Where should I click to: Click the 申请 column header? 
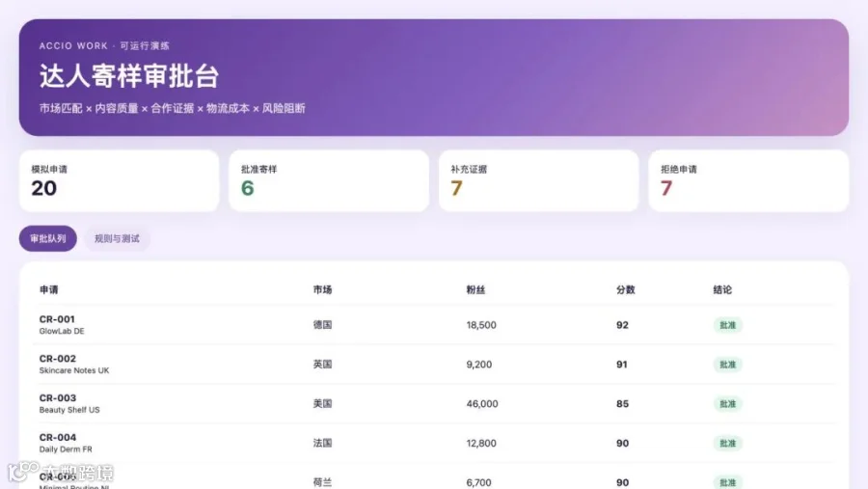click(49, 289)
